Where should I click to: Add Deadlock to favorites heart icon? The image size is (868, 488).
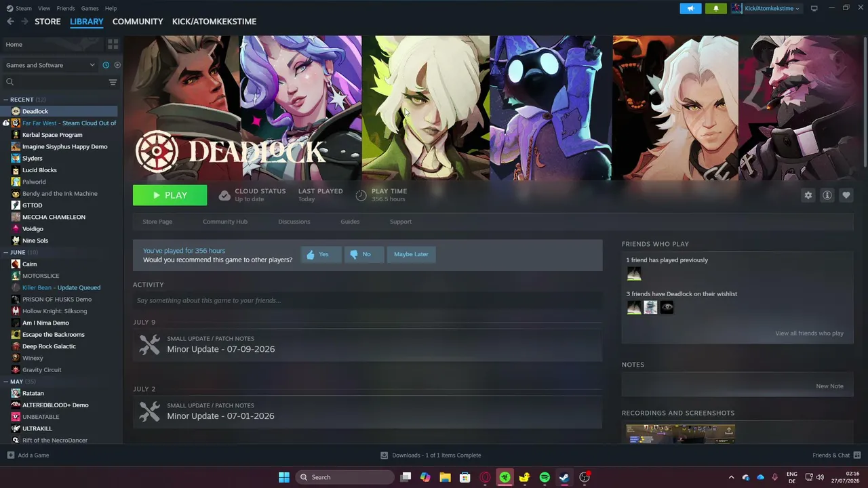click(846, 195)
